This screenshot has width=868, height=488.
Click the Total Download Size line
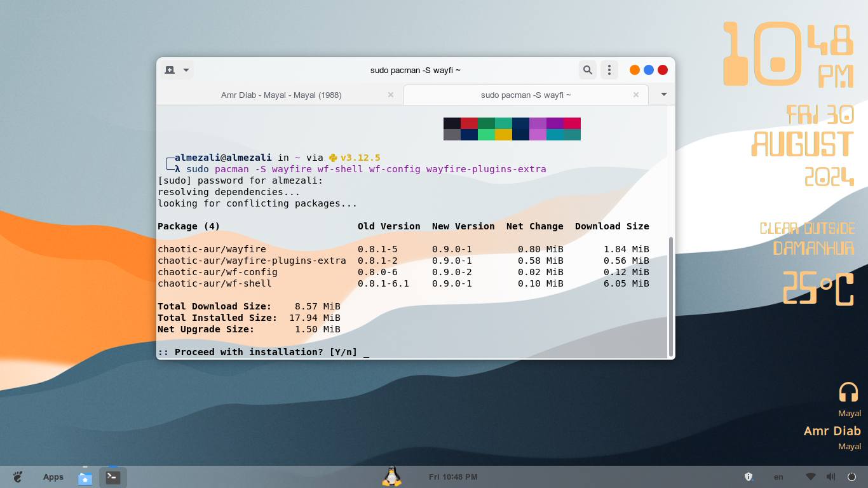[x=249, y=306]
